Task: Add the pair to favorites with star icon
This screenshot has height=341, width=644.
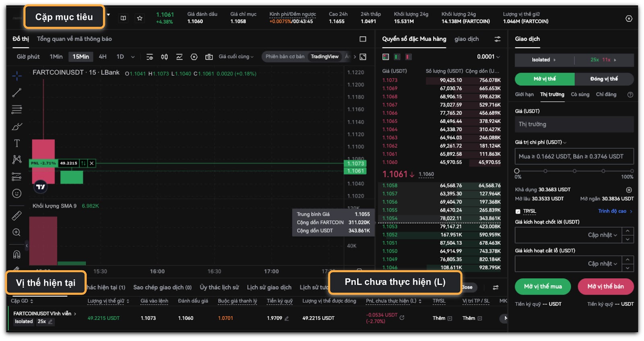Action: point(140,18)
